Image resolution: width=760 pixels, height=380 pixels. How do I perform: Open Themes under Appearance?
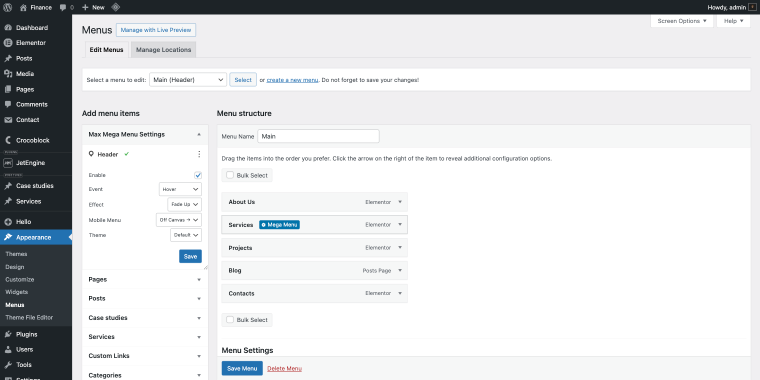16,254
